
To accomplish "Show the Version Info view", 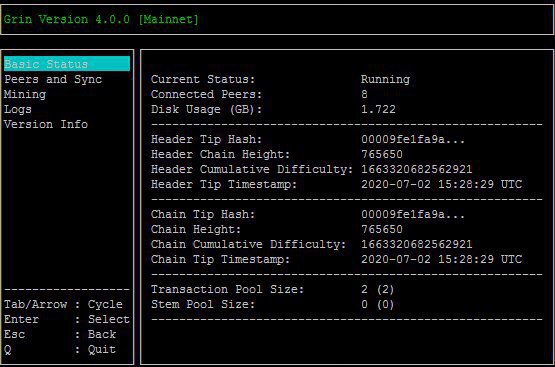I will pyautogui.click(x=46, y=124).
